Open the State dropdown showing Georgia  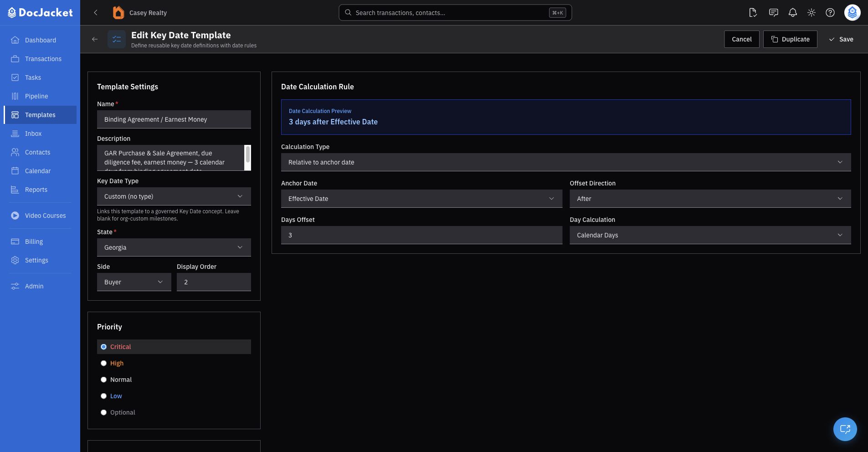tap(174, 247)
